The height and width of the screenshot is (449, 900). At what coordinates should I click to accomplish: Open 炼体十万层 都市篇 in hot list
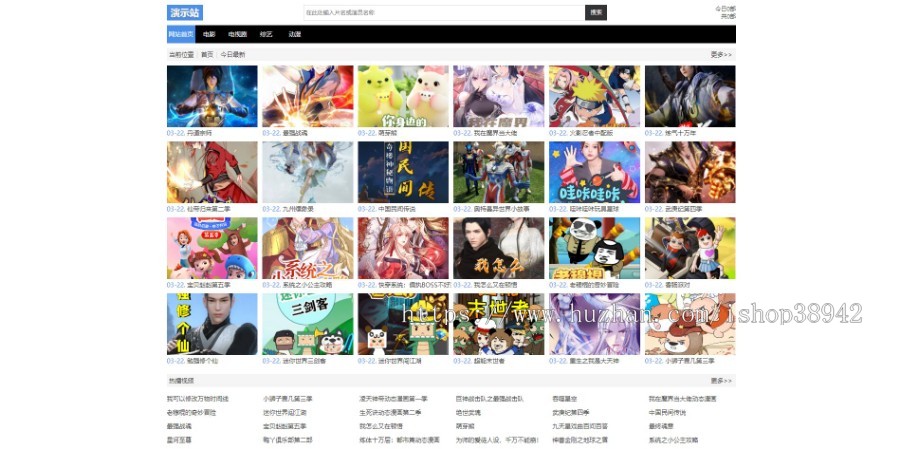[398, 440]
